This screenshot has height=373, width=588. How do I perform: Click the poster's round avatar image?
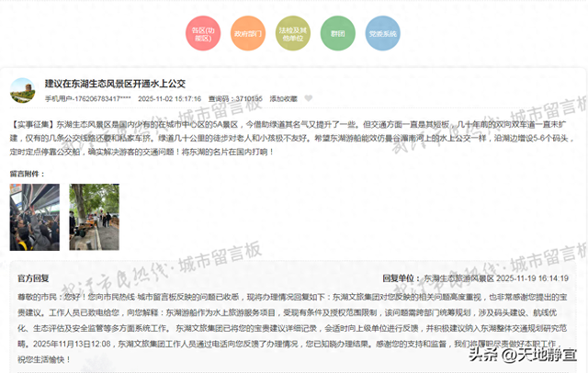(x=22, y=90)
